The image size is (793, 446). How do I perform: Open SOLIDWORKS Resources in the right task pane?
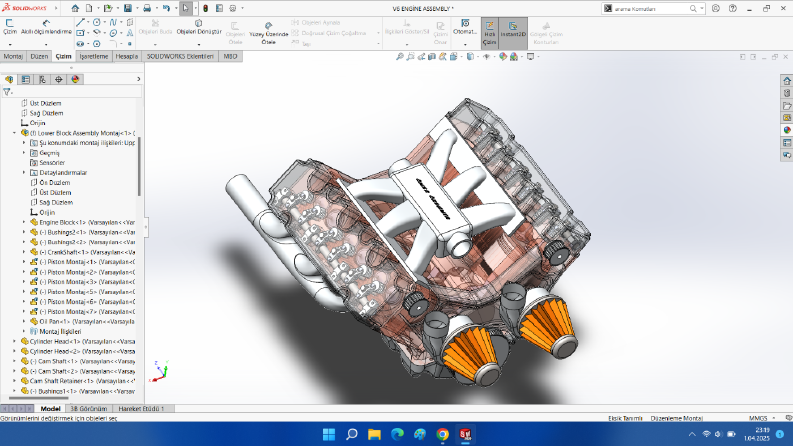tap(787, 81)
